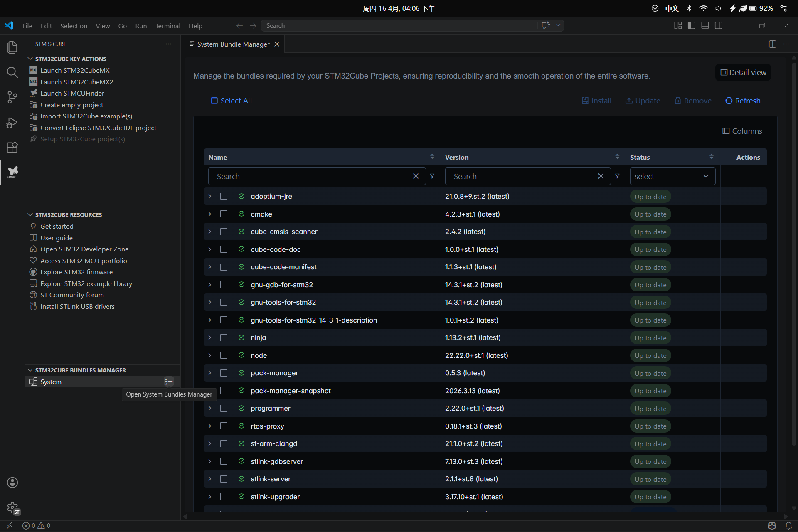Split the editor right

772,44
